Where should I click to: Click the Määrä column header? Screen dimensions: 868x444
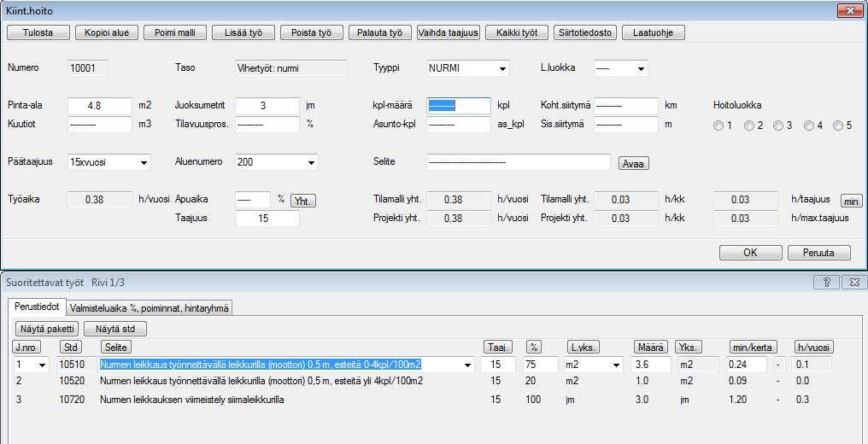click(x=651, y=348)
